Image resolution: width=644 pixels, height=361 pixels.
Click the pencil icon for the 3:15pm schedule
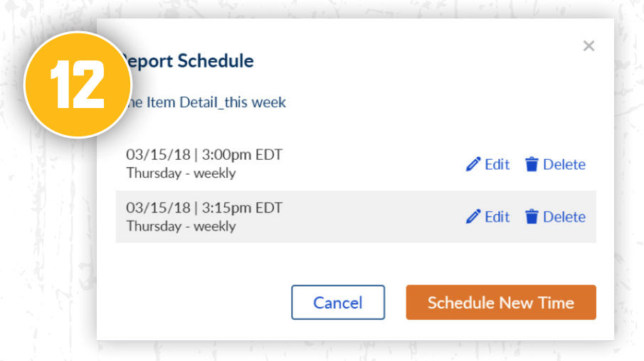(473, 217)
